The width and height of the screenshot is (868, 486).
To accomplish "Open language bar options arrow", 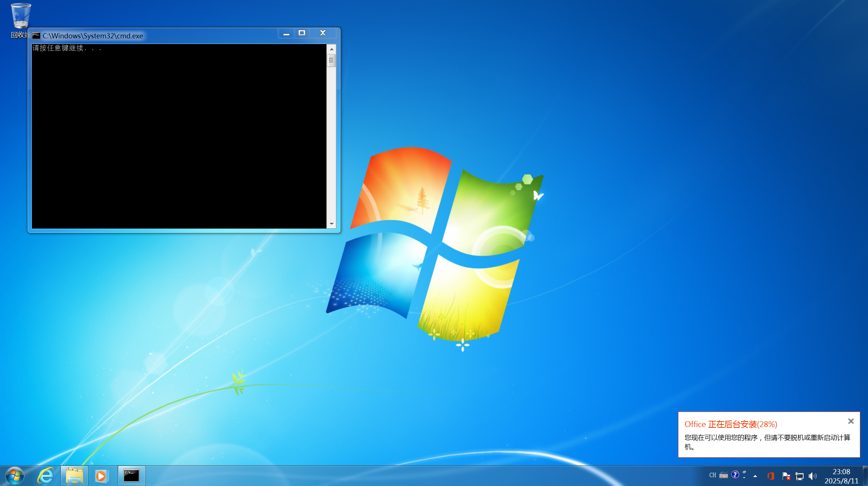I will (x=744, y=478).
